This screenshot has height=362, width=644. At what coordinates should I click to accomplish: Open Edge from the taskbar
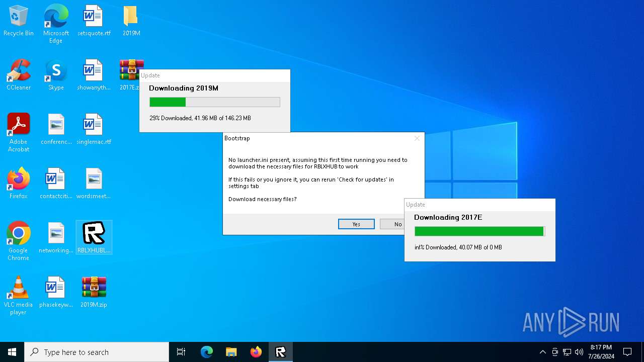[207, 352]
